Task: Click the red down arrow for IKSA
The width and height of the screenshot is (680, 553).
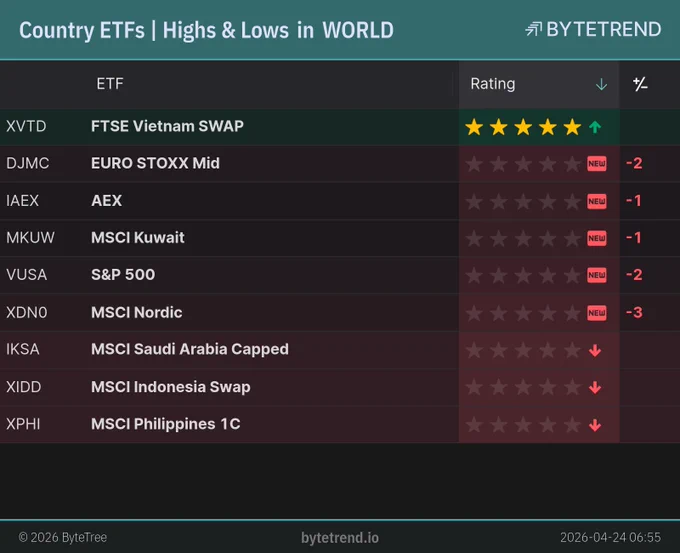Action: pyautogui.click(x=595, y=350)
